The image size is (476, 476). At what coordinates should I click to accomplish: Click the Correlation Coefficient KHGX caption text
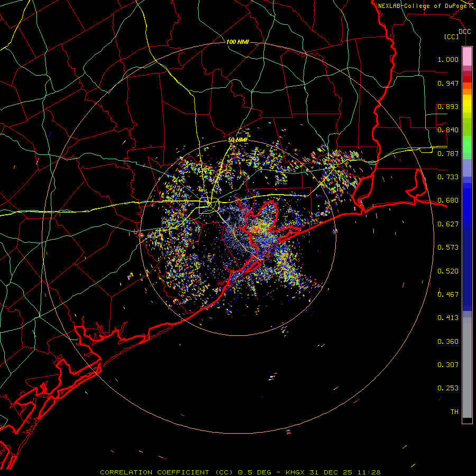point(240,472)
